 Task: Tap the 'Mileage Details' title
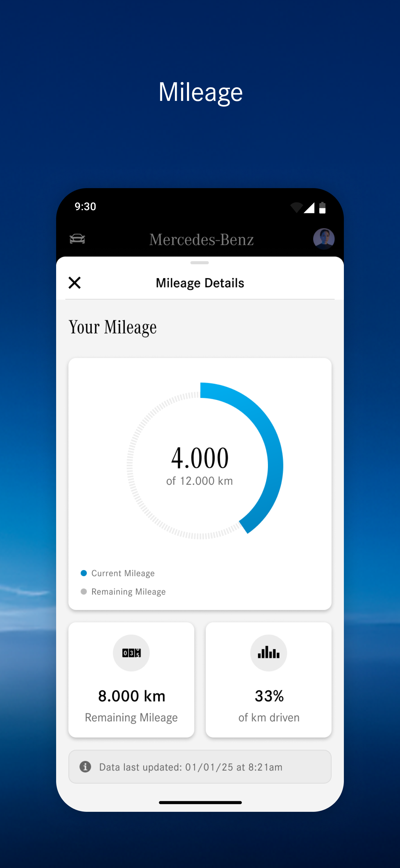(x=200, y=283)
